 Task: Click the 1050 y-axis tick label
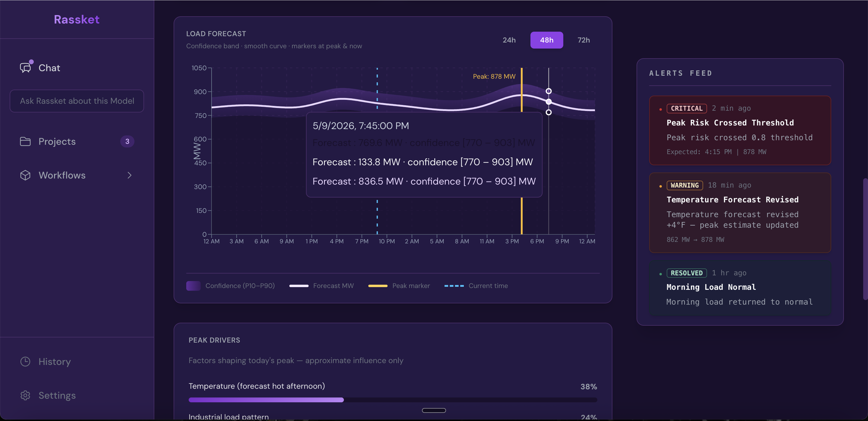[199, 68]
